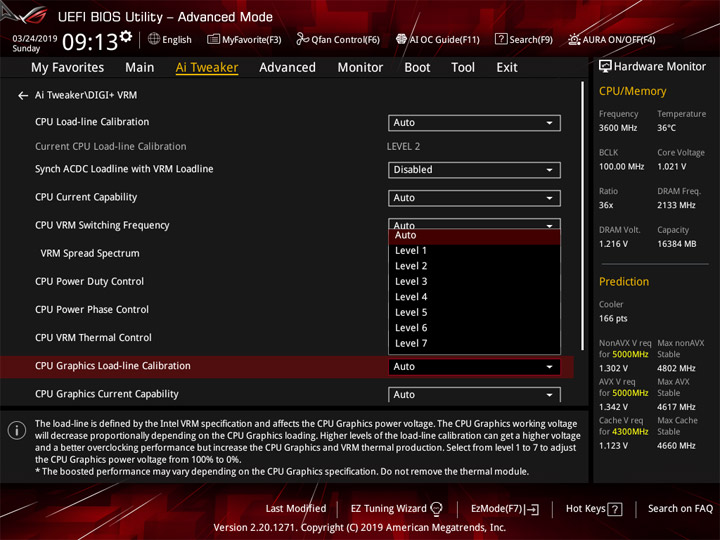Click the 3600 MHz frequency value

point(618,128)
